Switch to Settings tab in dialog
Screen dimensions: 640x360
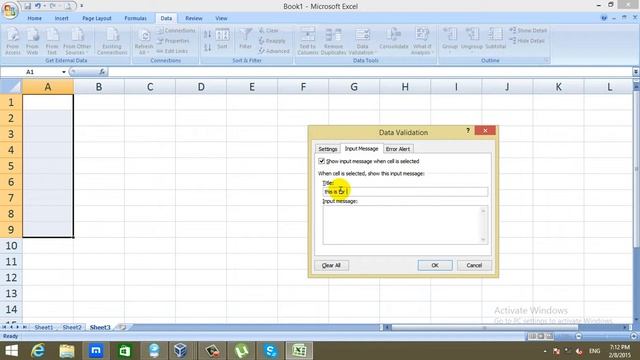(328, 149)
